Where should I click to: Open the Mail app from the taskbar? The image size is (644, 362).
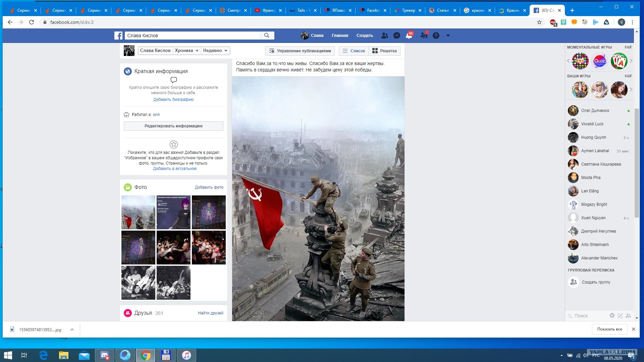pos(84,355)
